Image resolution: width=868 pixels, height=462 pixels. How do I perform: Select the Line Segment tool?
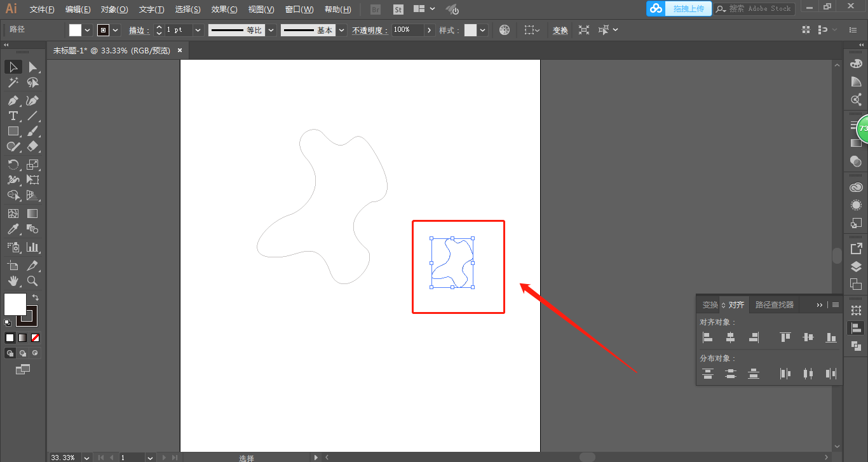click(x=33, y=116)
